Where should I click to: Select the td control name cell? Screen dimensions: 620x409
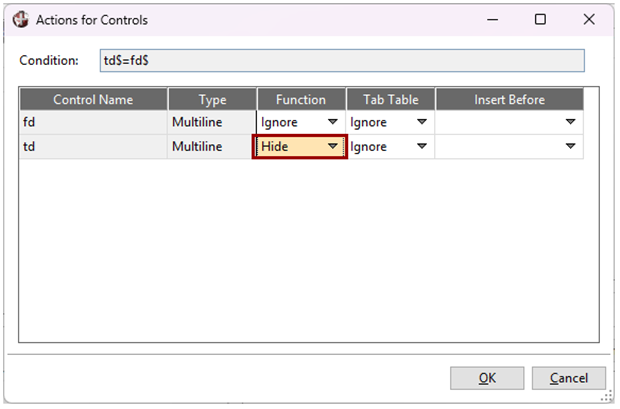click(93, 146)
